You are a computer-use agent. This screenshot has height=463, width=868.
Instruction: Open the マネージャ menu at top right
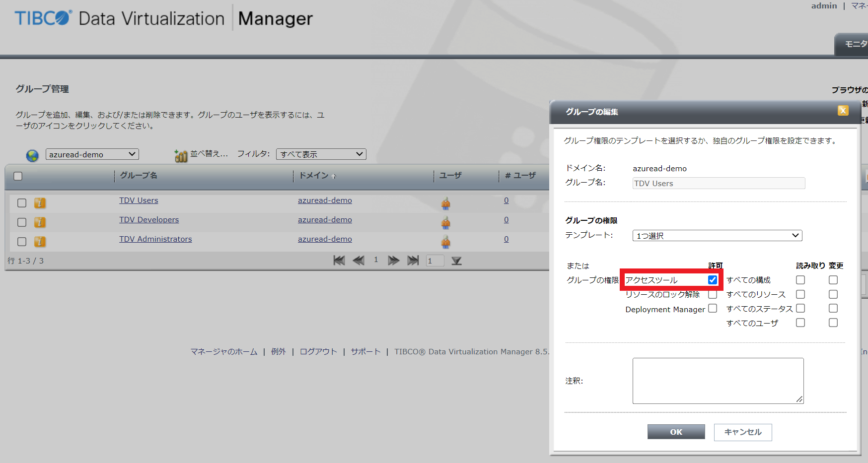coord(860,6)
